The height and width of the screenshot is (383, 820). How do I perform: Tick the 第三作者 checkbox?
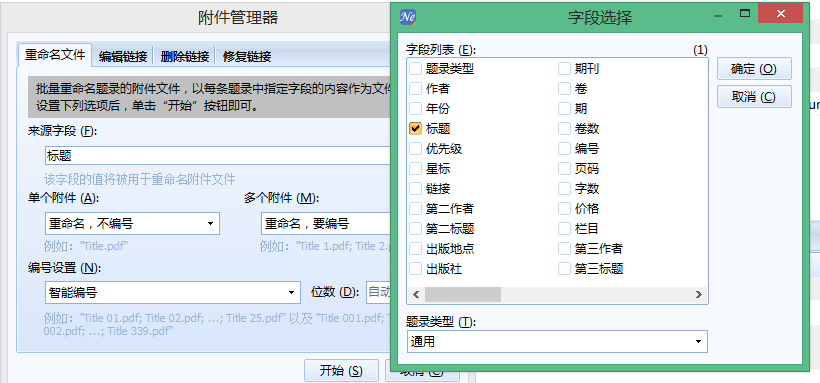pyautogui.click(x=564, y=249)
